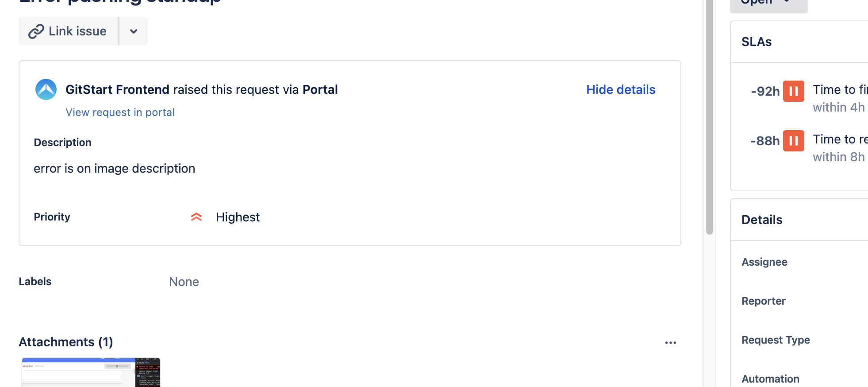Open View request in portal link

point(120,112)
